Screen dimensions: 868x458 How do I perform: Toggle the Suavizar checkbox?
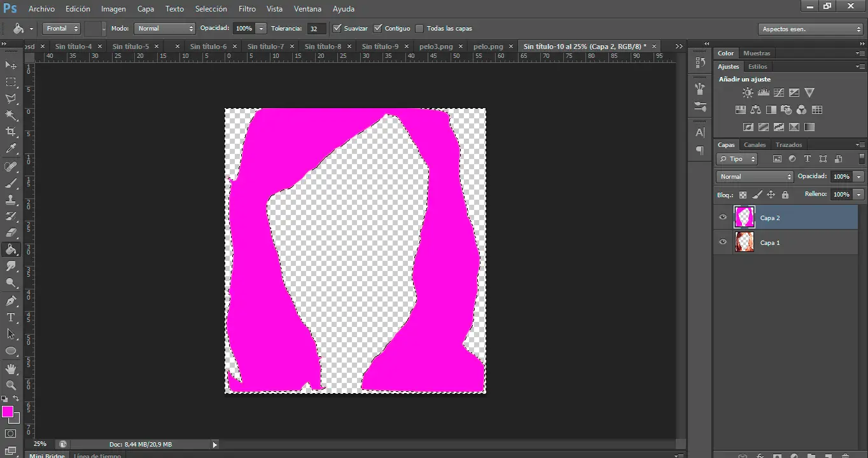337,29
